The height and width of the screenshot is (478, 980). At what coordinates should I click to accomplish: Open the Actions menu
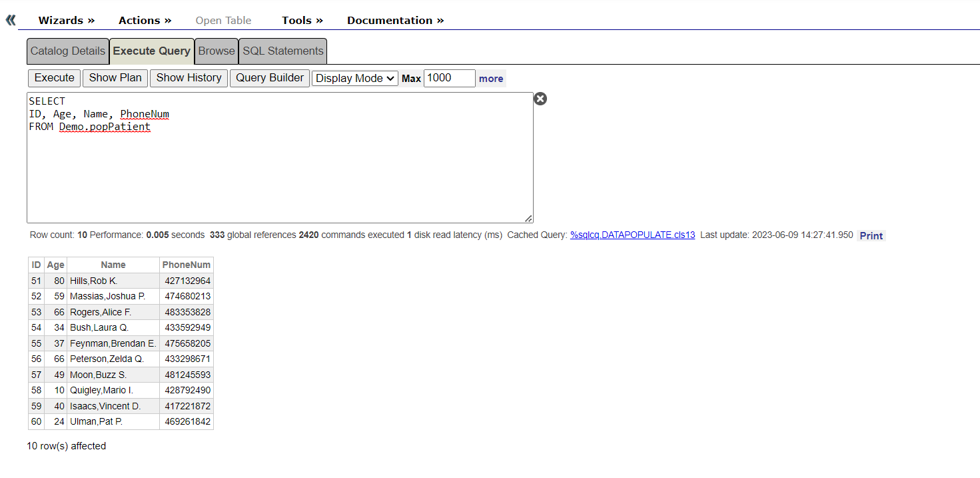[145, 20]
